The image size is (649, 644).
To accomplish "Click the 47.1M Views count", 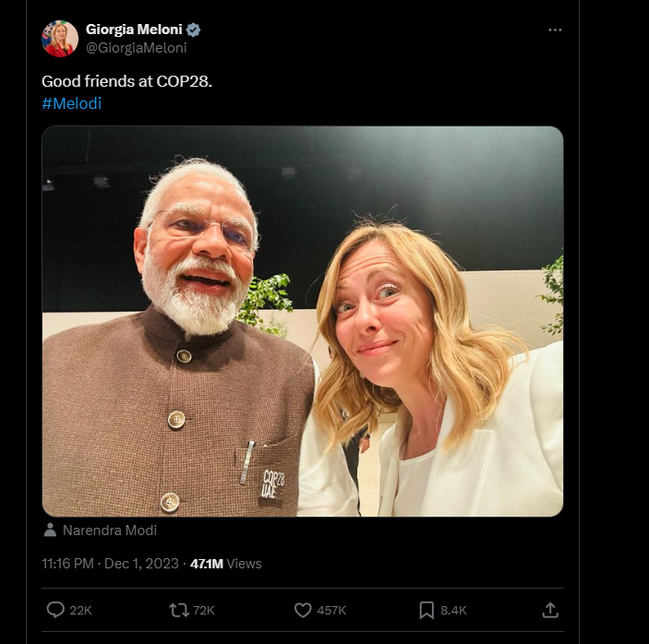I will (x=226, y=563).
